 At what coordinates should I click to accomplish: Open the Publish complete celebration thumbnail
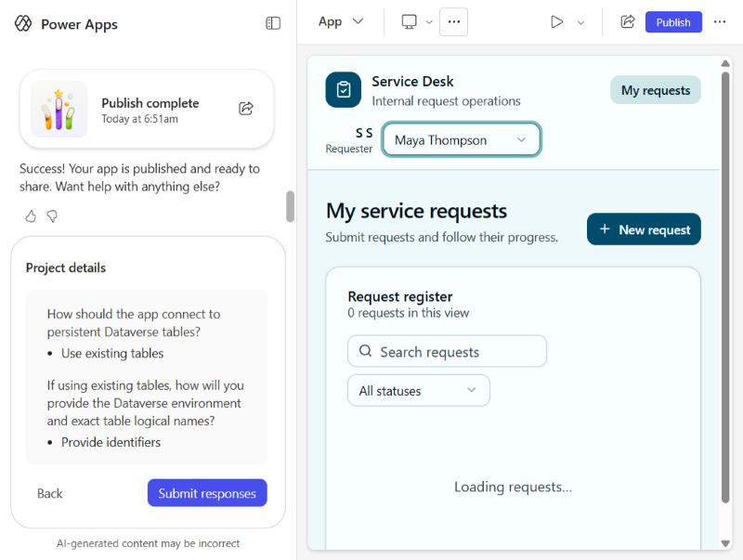[x=59, y=109]
